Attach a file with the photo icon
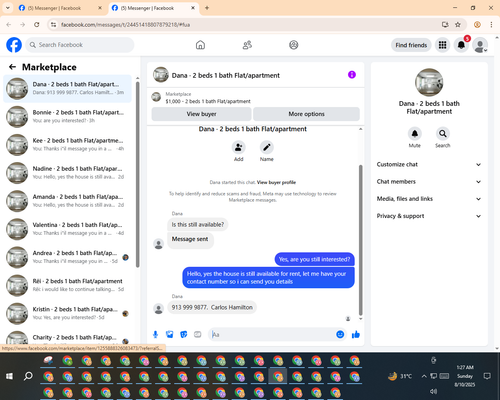Screen dimensions: 500x400 click(x=170, y=334)
